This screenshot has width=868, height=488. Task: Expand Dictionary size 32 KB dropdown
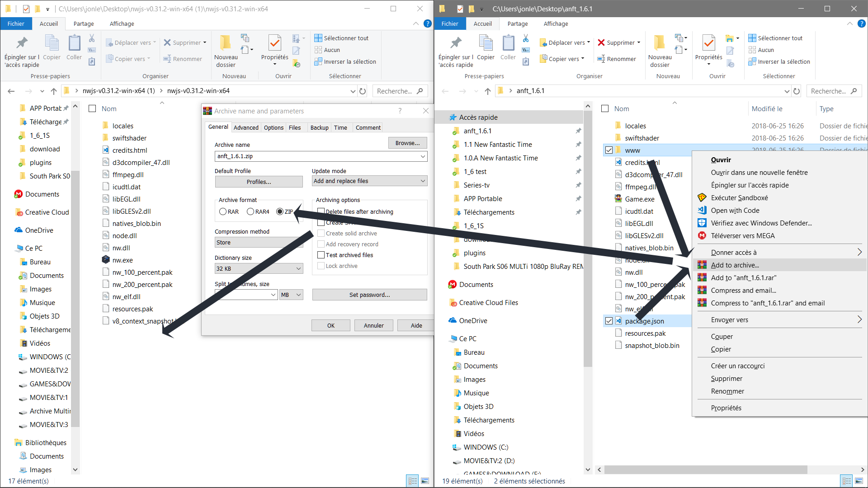[x=259, y=268]
